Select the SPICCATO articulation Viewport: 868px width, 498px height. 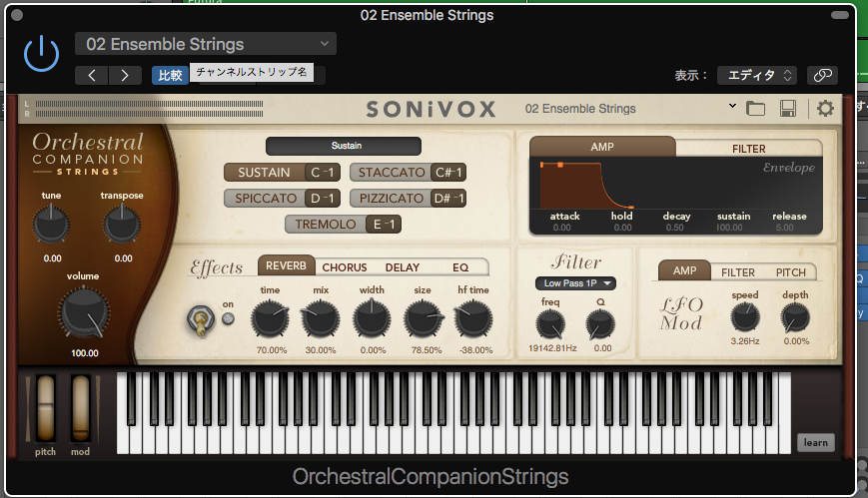click(266, 198)
